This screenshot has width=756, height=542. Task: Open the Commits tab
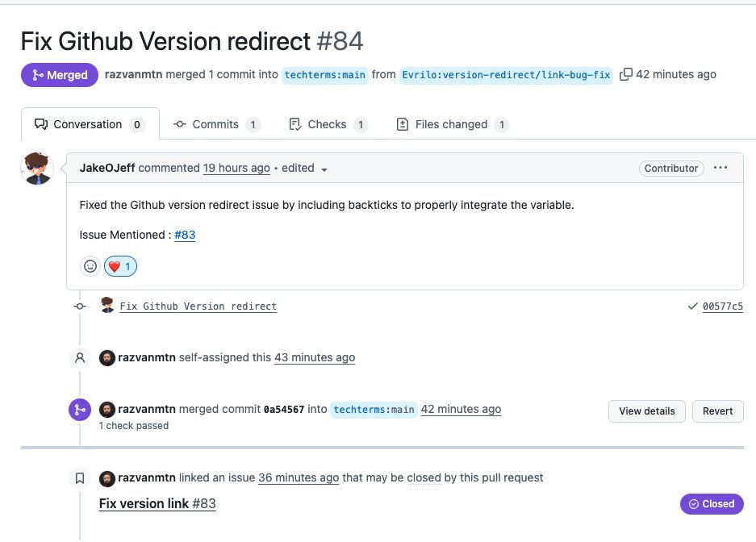pos(217,124)
